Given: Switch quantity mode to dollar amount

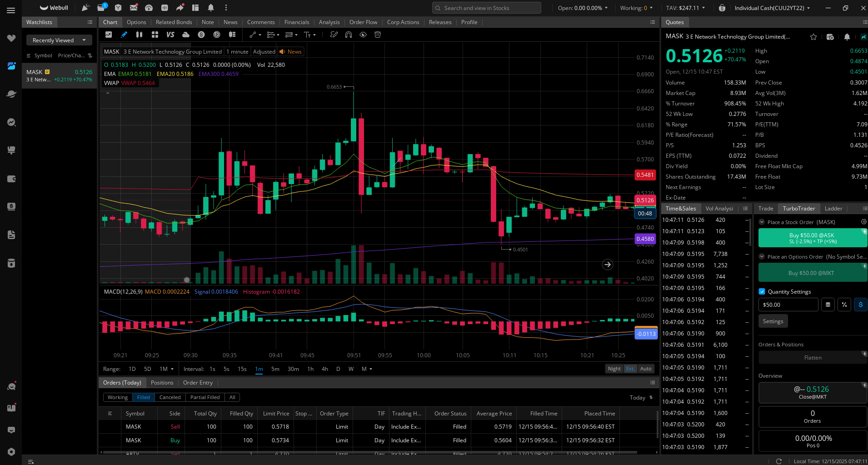Looking at the screenshot, I should 861,305.
